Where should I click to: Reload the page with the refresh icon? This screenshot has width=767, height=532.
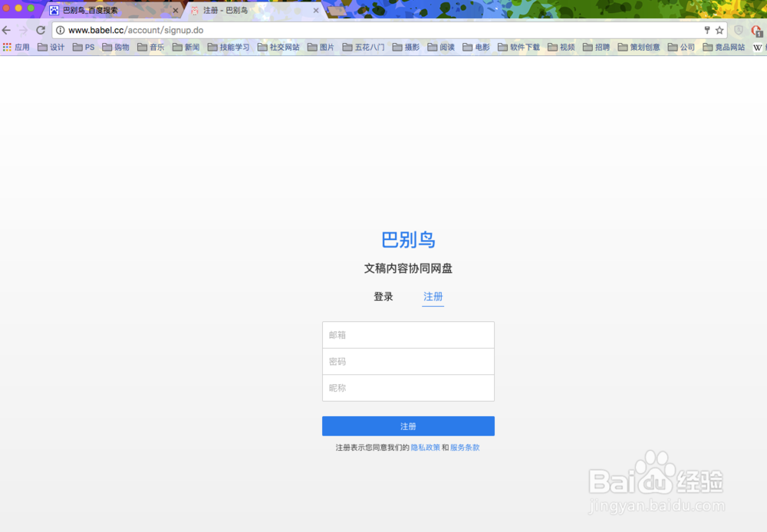pyautogui.click(x=41, y=31)
